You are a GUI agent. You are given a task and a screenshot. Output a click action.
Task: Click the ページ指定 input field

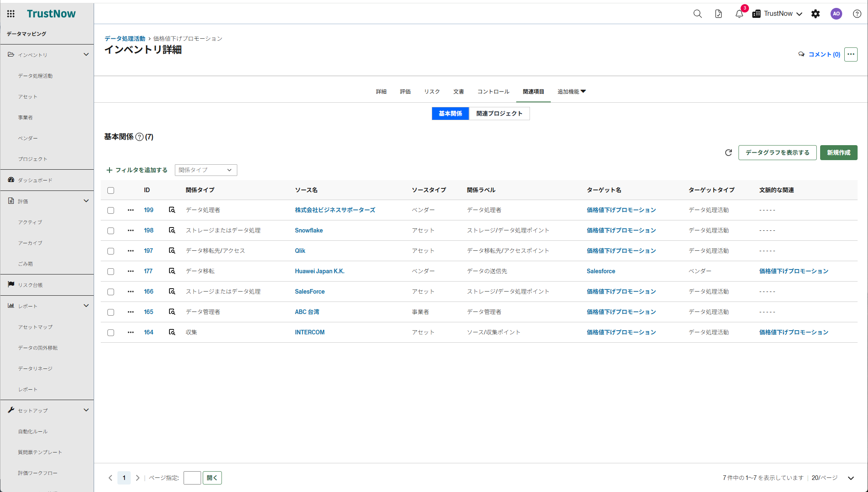192,478
